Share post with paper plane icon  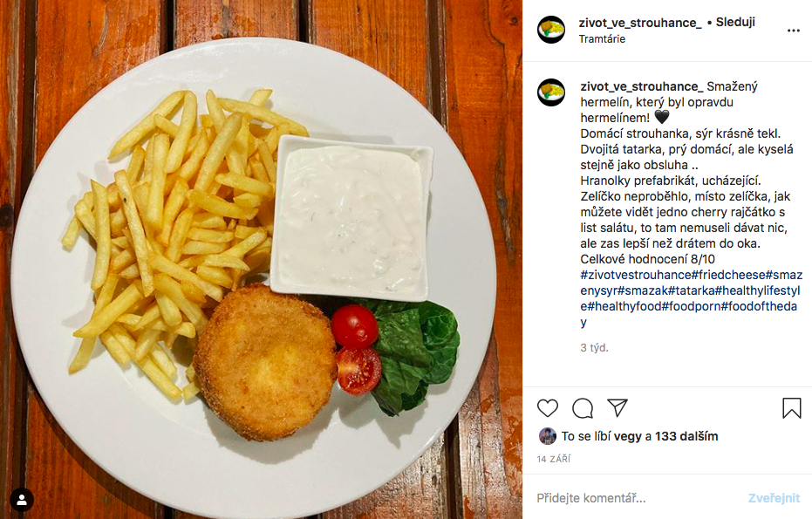pyautogui.click(x=618, y=408)
